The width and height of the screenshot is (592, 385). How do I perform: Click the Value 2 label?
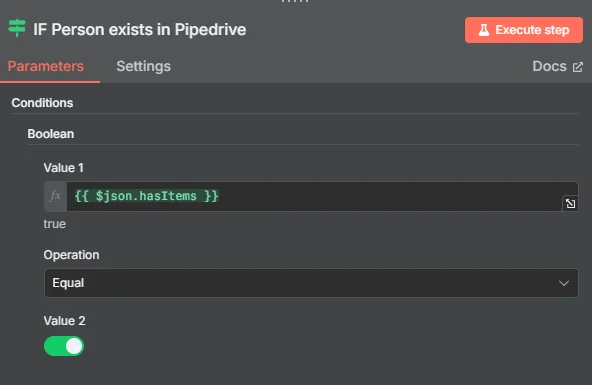point(65,321)
